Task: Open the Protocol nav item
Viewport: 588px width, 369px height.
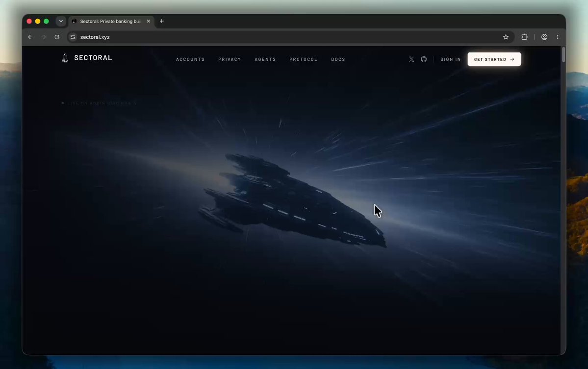Action: pos(304,59)
